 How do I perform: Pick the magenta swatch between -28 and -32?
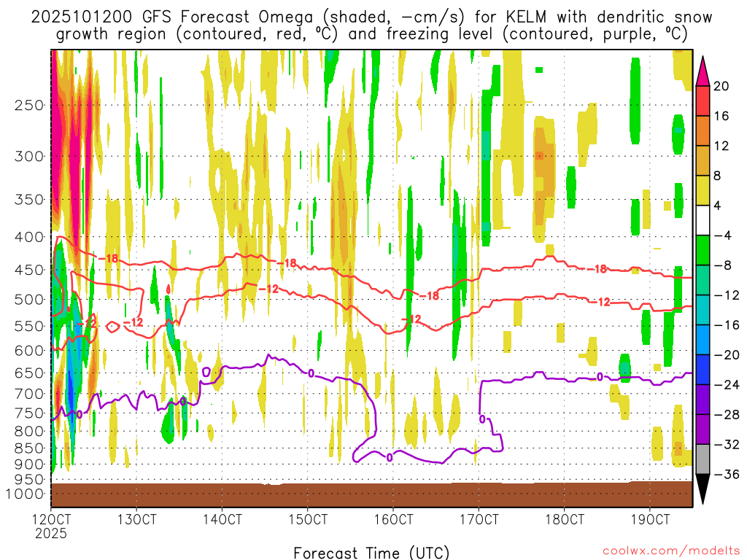(x=703, y=429)
